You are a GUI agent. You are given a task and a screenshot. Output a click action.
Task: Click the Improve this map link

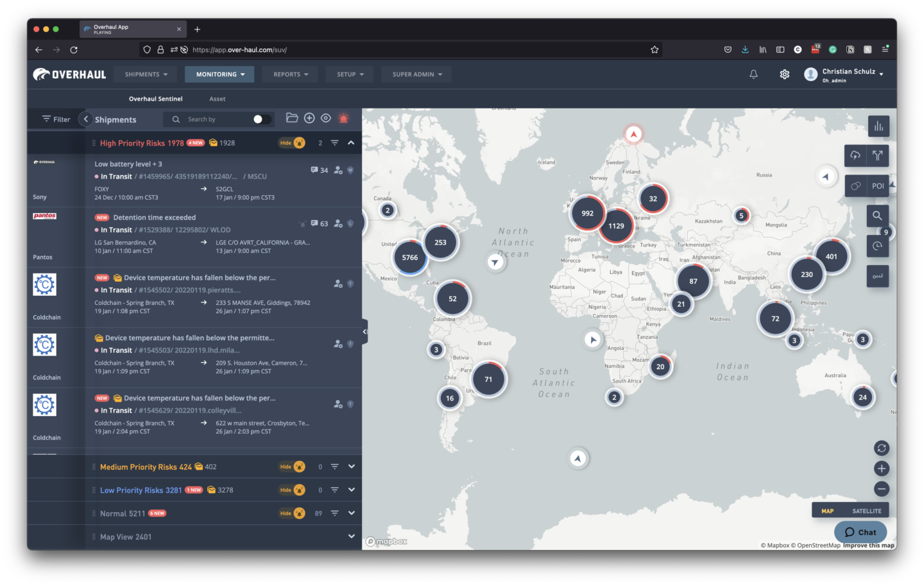(x=869, y=546)
